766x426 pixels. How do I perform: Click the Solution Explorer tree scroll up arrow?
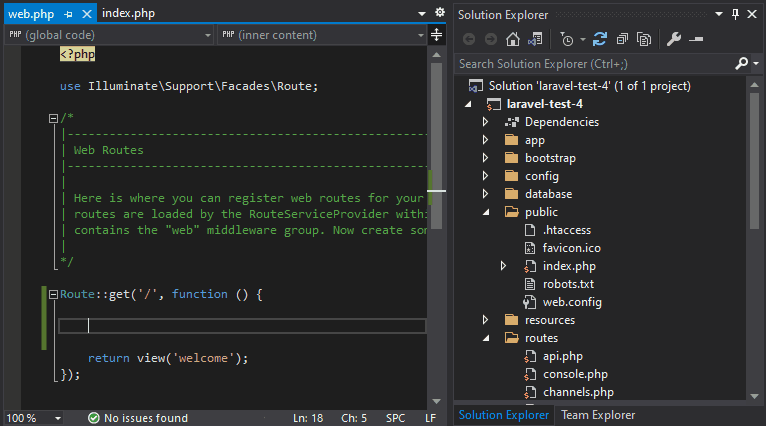(754, 85)
